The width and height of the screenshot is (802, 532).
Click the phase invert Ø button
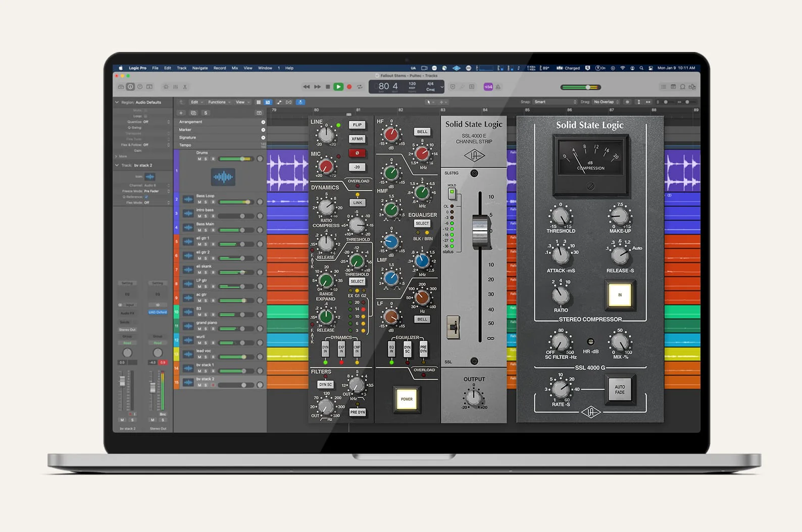pyautogui.click(x=357, y=153)
